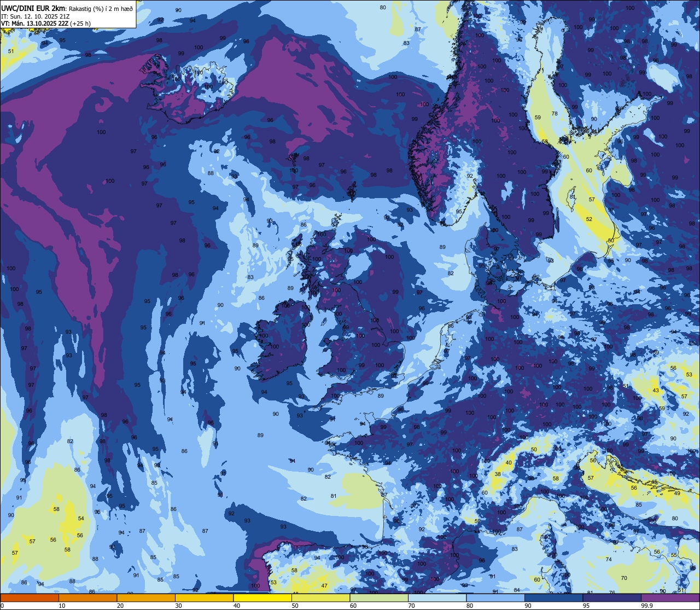The width and height of the screenshot is (700, 610).
Task: Click the purple legend swatch above 99.9%
Action: (x=670, y=597)
